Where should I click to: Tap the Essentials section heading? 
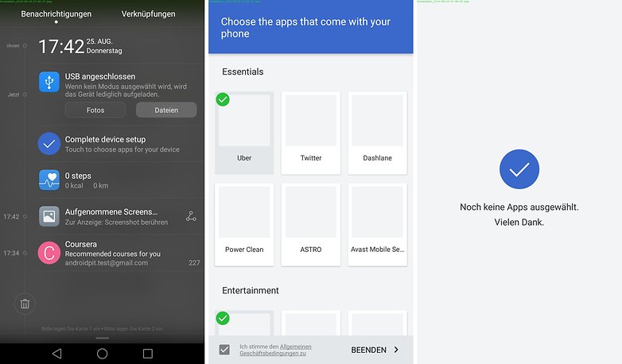pyautogui.click(x=243, y=72)
